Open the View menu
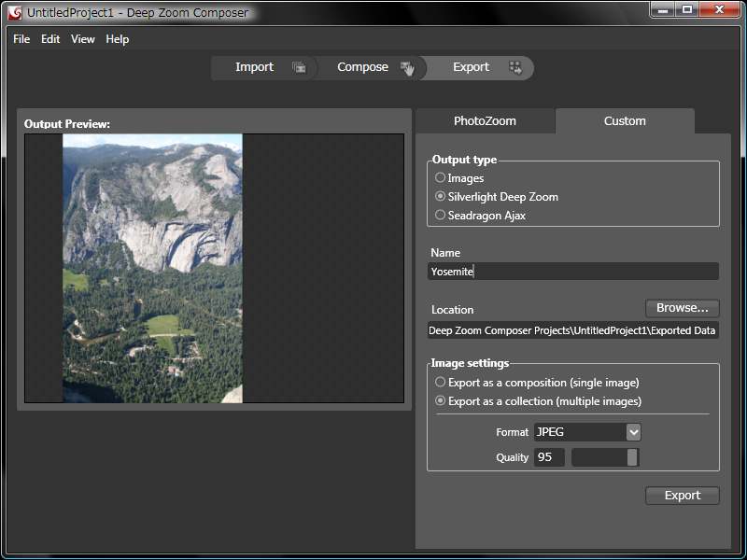The image size is (747, 560). 83,39
